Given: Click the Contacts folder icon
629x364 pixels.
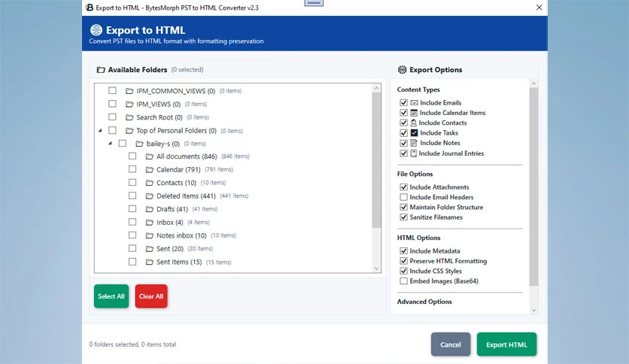Looking at the screenshot, I should 149,183.
